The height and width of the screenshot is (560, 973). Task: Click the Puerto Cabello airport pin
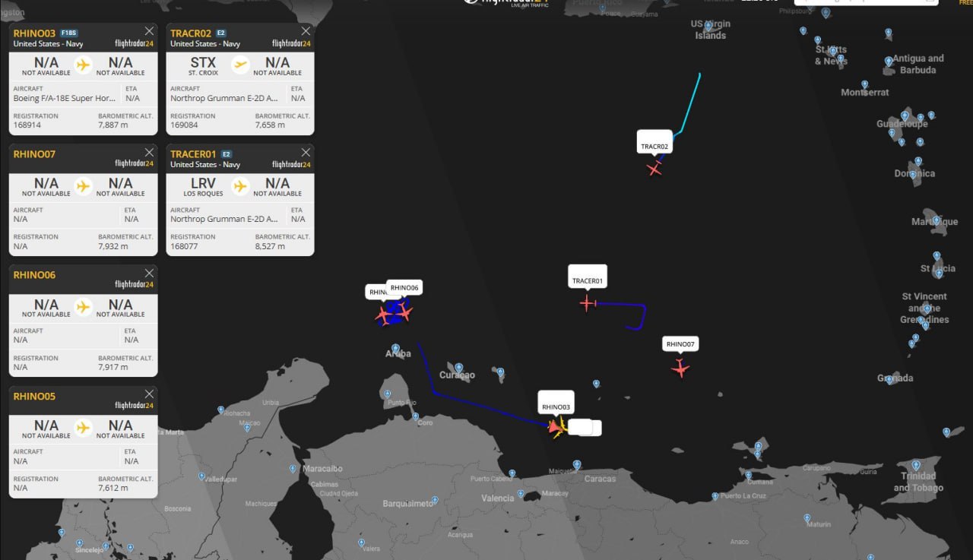(511, 473)
